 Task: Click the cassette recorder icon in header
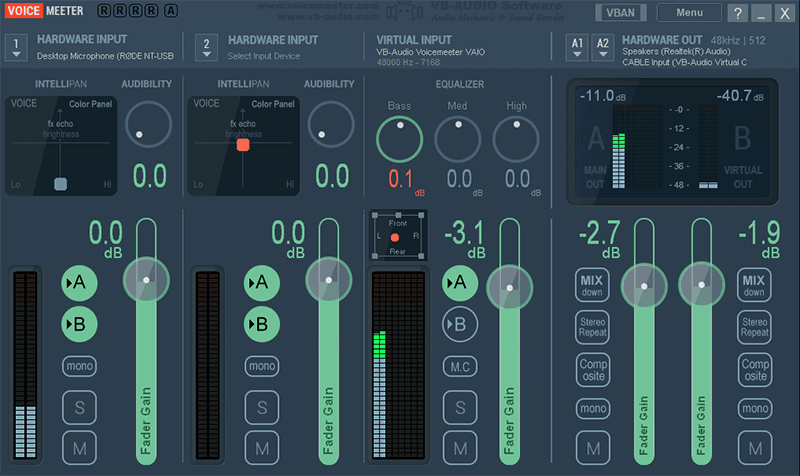point(400,14)
